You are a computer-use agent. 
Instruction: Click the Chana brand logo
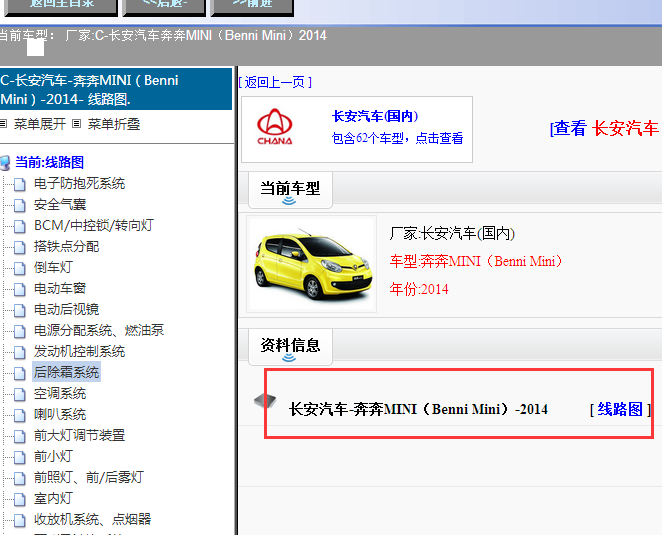(274, 127)
